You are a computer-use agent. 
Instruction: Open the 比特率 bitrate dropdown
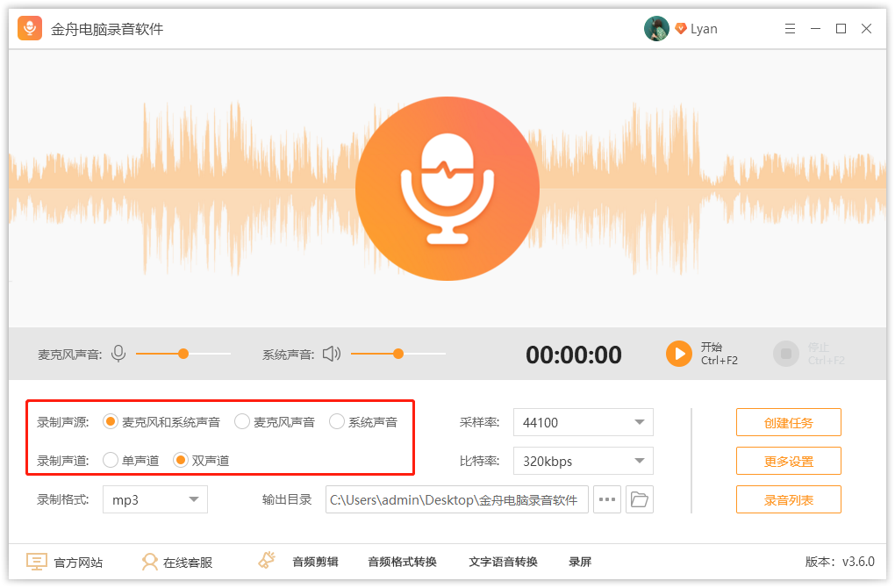click(x=583, y=460)
